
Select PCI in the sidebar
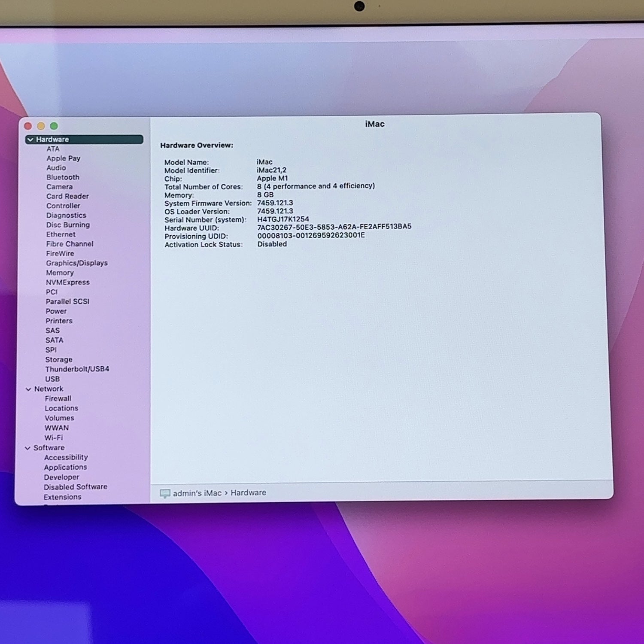[x=52, y=292]
